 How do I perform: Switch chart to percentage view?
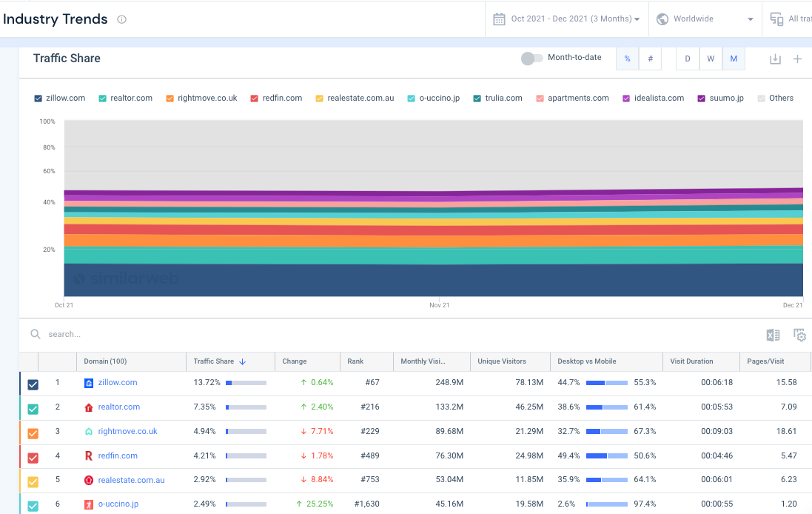click(x=627, y=59)
